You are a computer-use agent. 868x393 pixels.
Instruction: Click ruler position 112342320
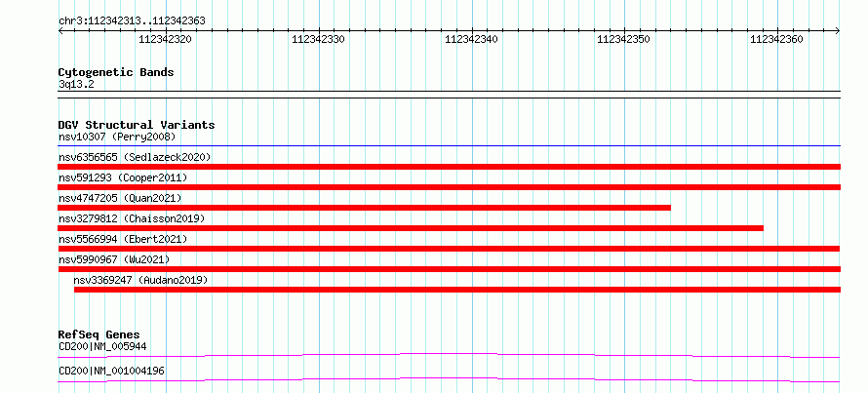coord(165,39)
